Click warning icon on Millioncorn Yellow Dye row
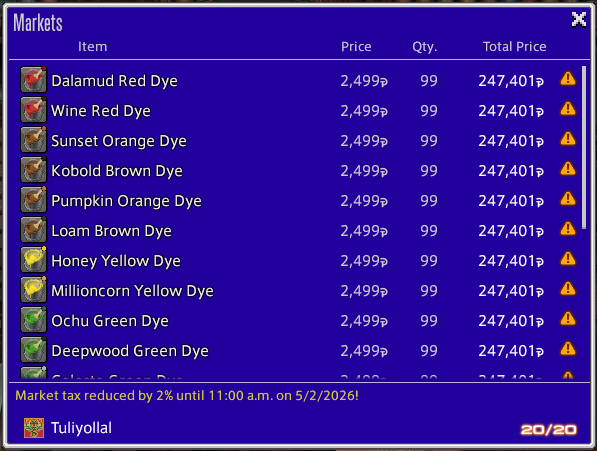Screen dimensions: 597x451 pyautogui.click(x=568, y=289)
